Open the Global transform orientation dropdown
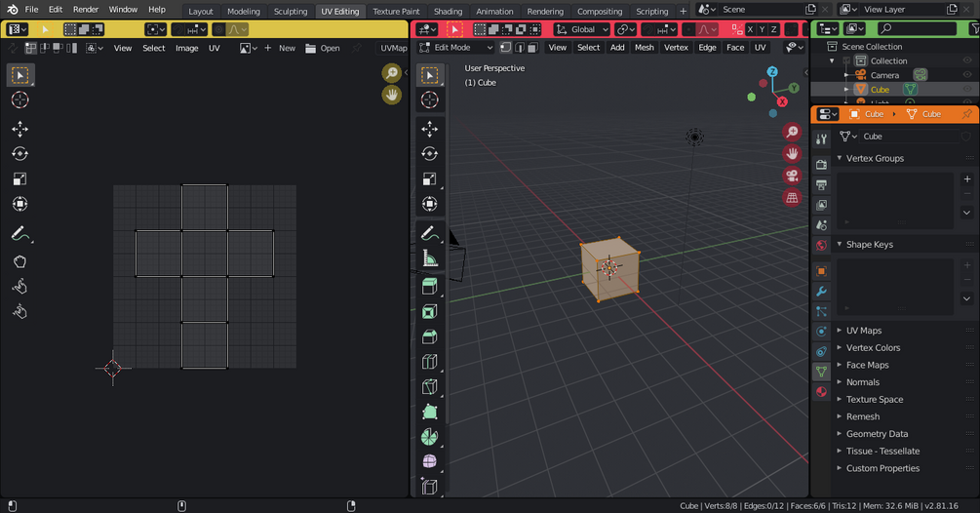The height and width of the screenshot is (513, 980). tap(582, 29)
